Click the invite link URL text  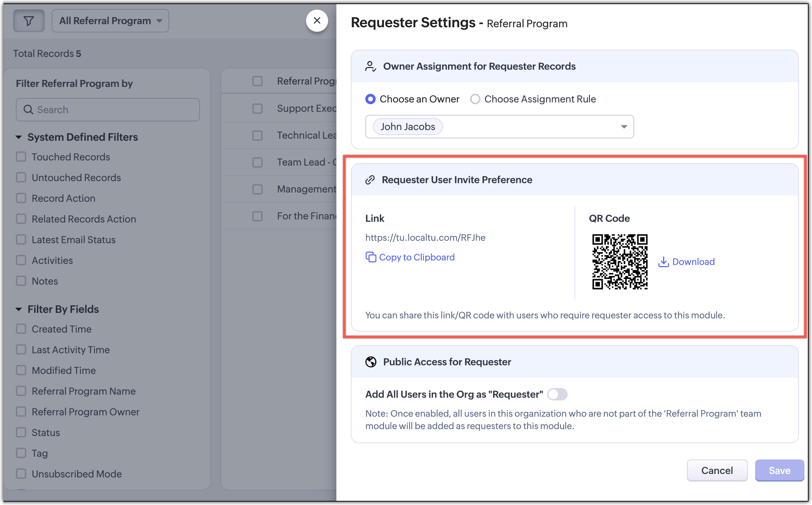[x=425, y=238]
